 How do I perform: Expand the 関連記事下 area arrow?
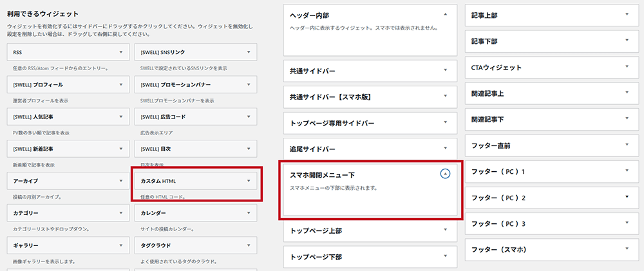click(x=627, y=118)
